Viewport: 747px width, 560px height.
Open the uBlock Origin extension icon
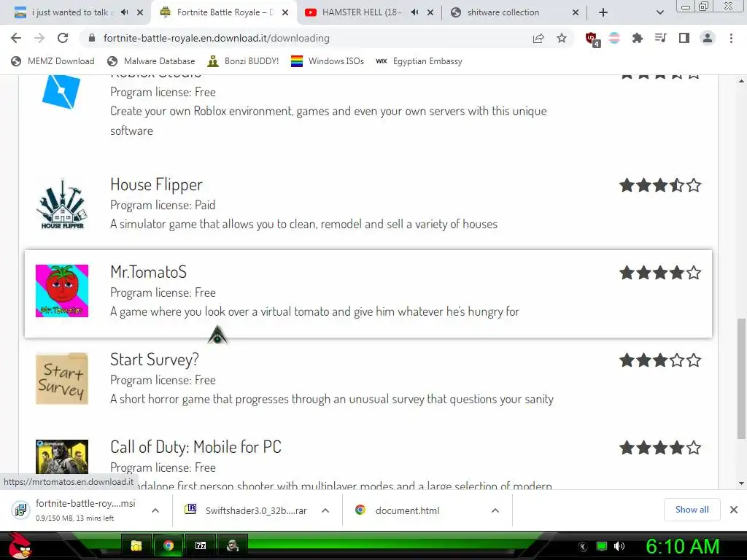click(x=592, y=39)
